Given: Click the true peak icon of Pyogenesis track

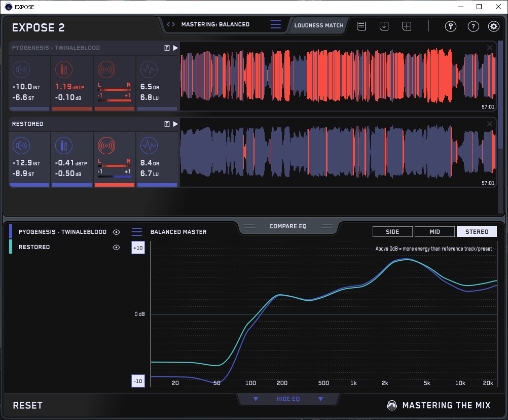Looking at the screenshot, I should [64, 69].
